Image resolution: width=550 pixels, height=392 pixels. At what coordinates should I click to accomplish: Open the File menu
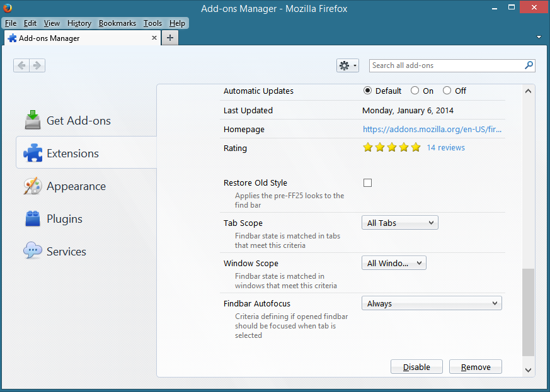[11, 23]
